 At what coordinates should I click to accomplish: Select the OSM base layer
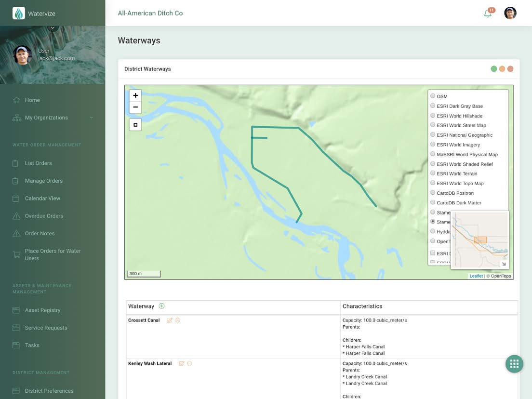tap(433, 95)
